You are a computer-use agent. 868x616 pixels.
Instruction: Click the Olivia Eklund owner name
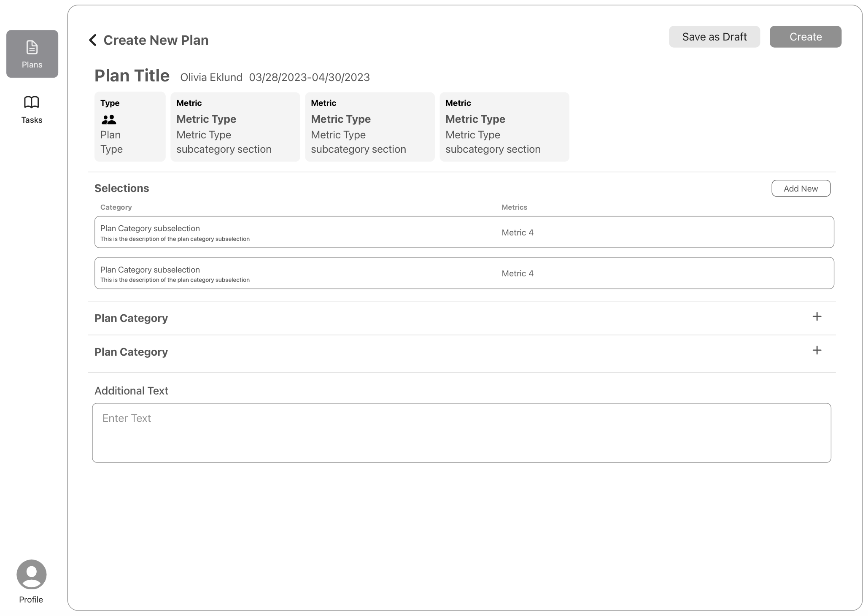211,78
